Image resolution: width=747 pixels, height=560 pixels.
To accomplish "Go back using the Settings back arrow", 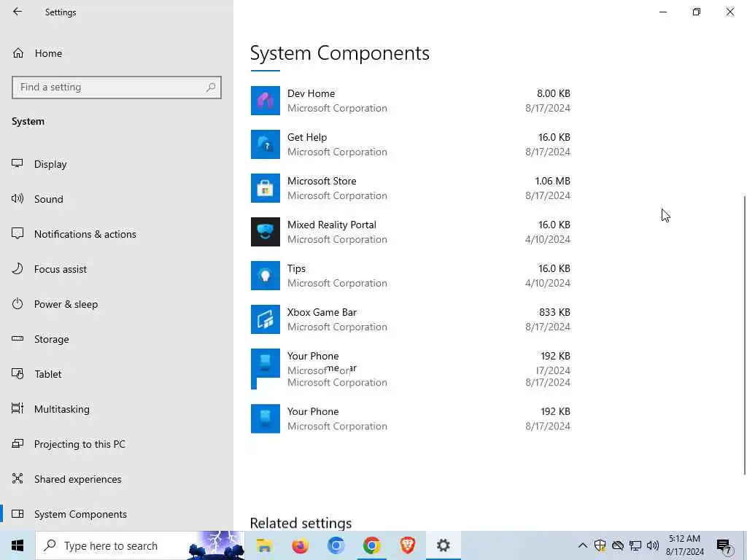I will pyautogui.click(x=18, y=12).
